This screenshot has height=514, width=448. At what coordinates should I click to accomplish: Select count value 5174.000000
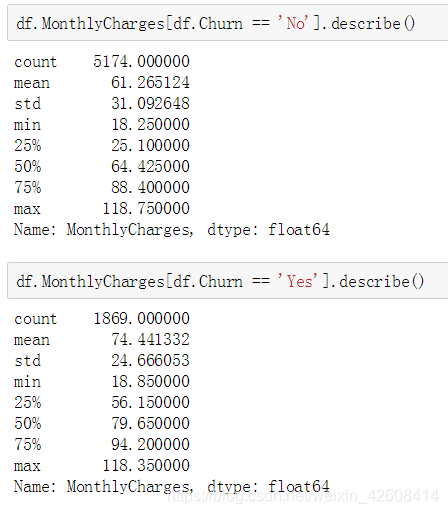(x=141, y=61)
